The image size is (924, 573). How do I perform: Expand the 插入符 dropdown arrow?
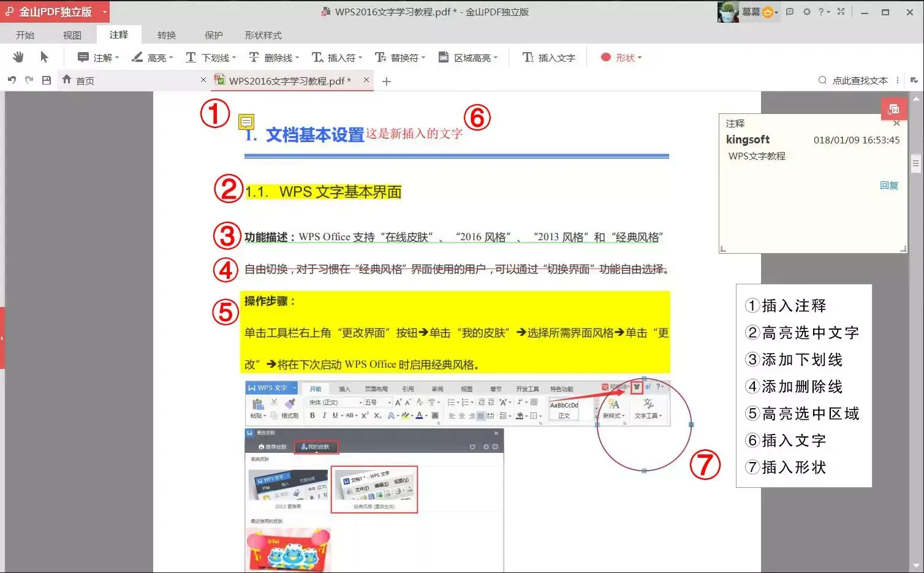point(360,58)
